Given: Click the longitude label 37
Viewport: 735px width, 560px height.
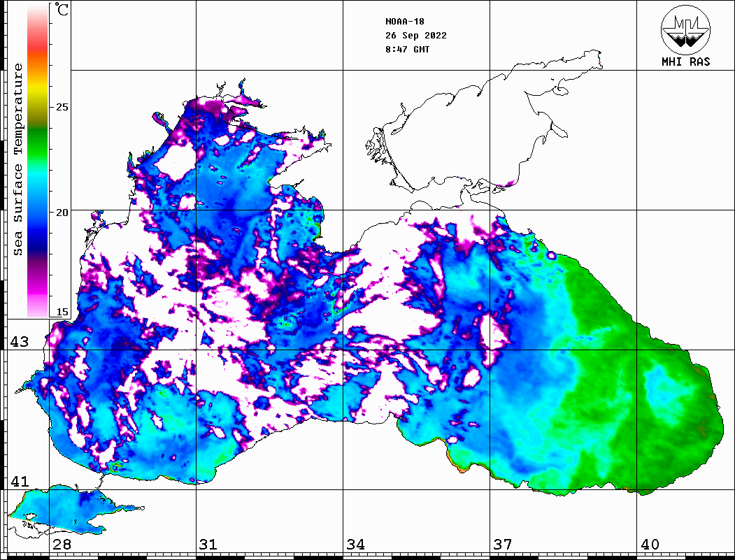Looking at the screenshot, I should (503, 545).
